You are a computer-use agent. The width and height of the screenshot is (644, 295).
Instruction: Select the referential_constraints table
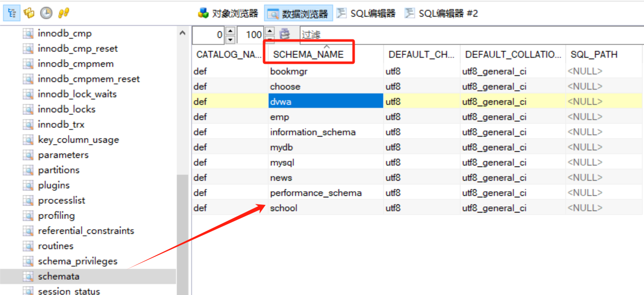(x=85, y=231)
